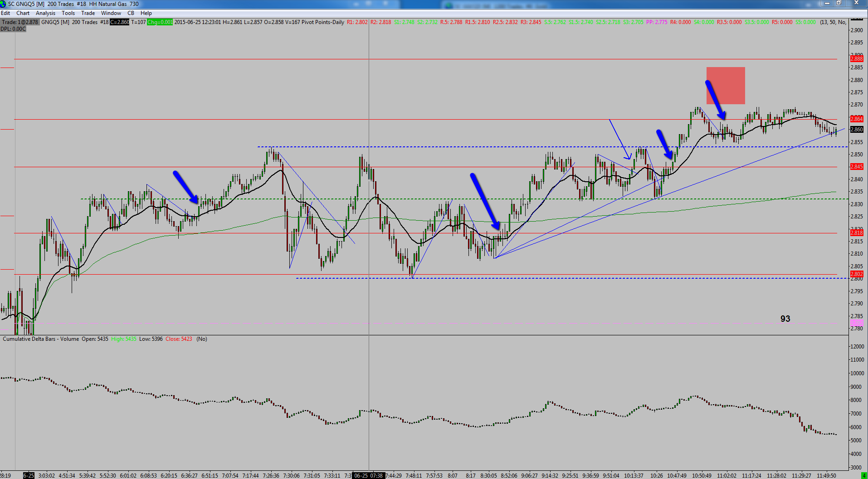
Task: Minimize the Sierra Chart window
Action: point(827,3)
